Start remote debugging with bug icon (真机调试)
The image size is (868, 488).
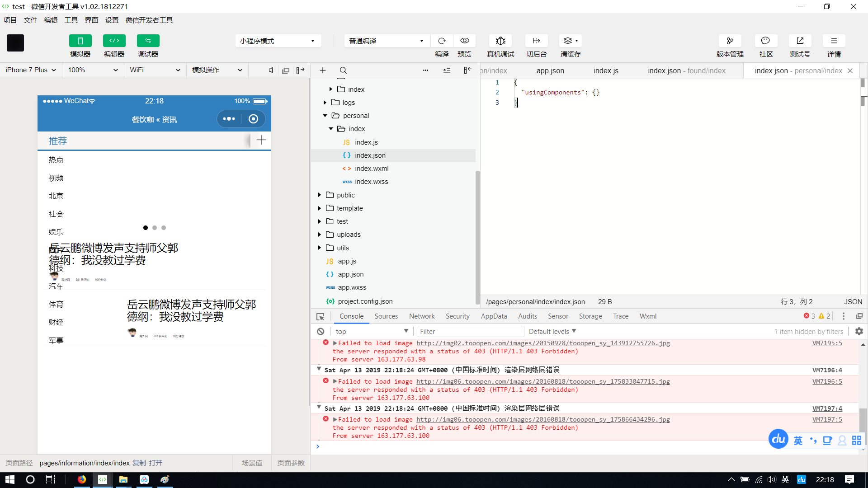(x=500, y=41)
